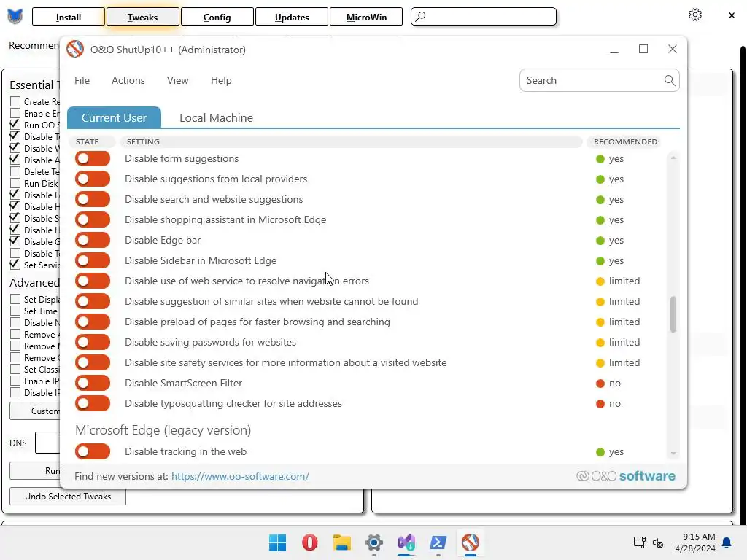The image size is (747, 560).
Task: Click yellow dot beside Disable saving passwords
Action: (600, 343)
